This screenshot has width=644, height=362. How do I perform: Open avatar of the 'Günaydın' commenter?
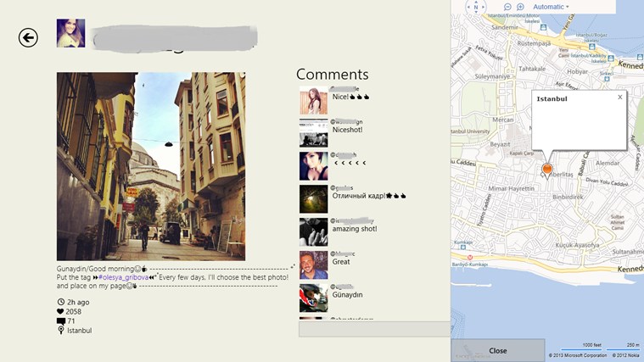[x=313, y=298]
